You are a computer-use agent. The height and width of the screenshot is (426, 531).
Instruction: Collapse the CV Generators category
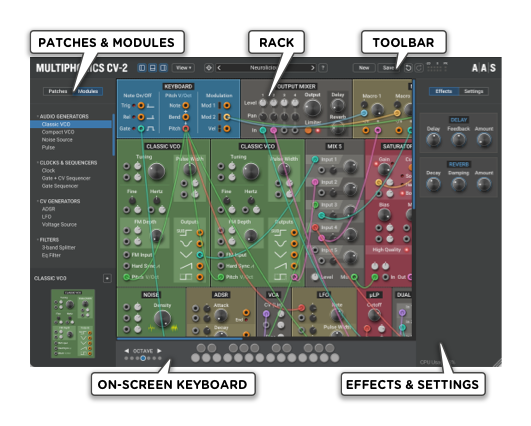click(x=38, y=201)
